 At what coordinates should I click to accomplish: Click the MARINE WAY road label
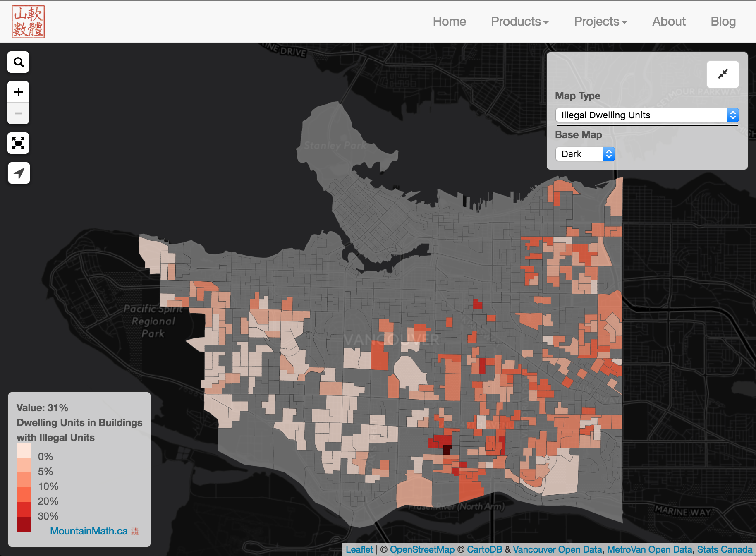pyautogui.click(x=682, y=510)
